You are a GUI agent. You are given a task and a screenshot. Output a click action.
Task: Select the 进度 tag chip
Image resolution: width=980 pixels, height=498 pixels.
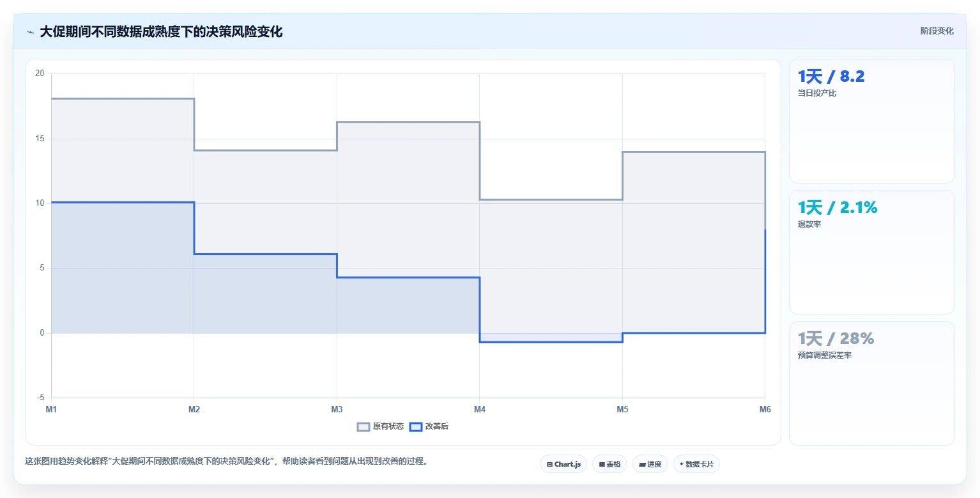[650, 464]
